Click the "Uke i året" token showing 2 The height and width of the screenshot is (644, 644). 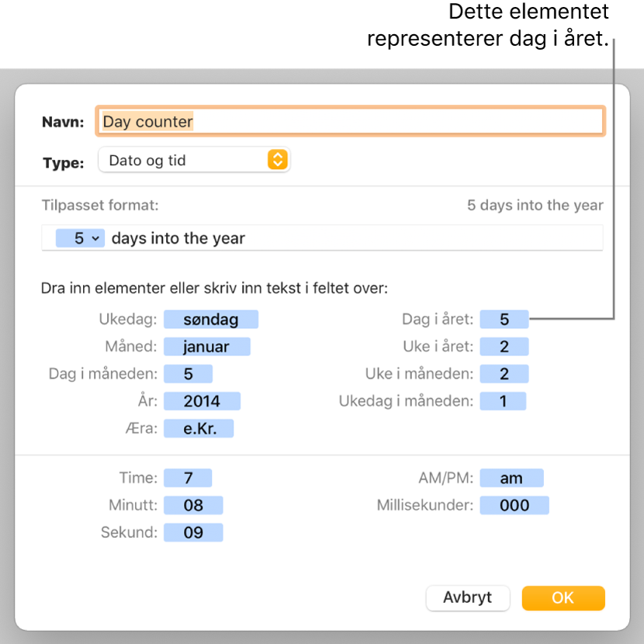(x=504, y=346)
